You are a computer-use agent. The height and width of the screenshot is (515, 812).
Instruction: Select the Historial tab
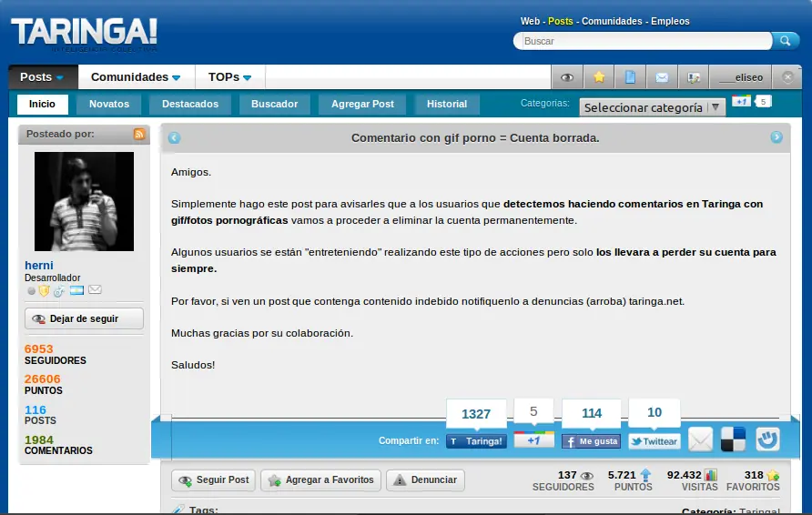click(x=447, y=104)
